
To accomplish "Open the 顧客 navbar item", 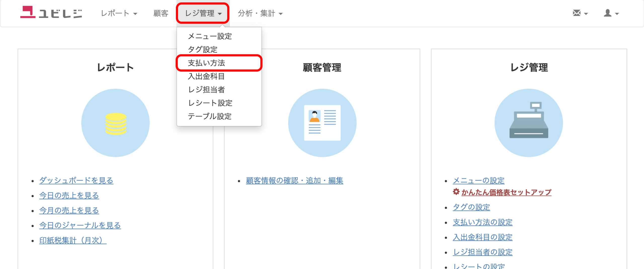I will coord(161,13).
